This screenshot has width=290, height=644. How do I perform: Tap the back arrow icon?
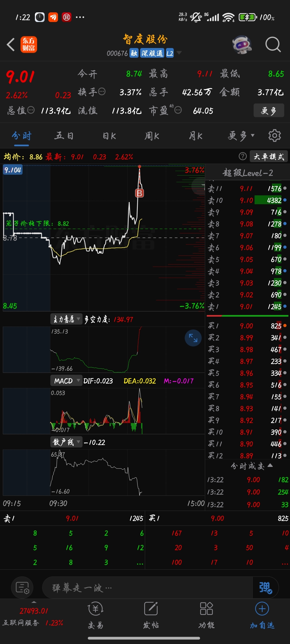[x=11, y=44]
